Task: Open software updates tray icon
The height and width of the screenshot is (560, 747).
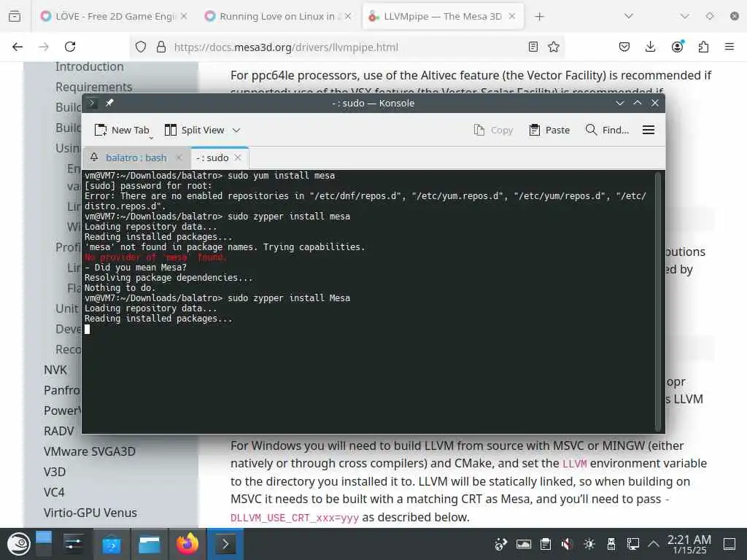Action: pyautogui.click(x=500, y=544)
